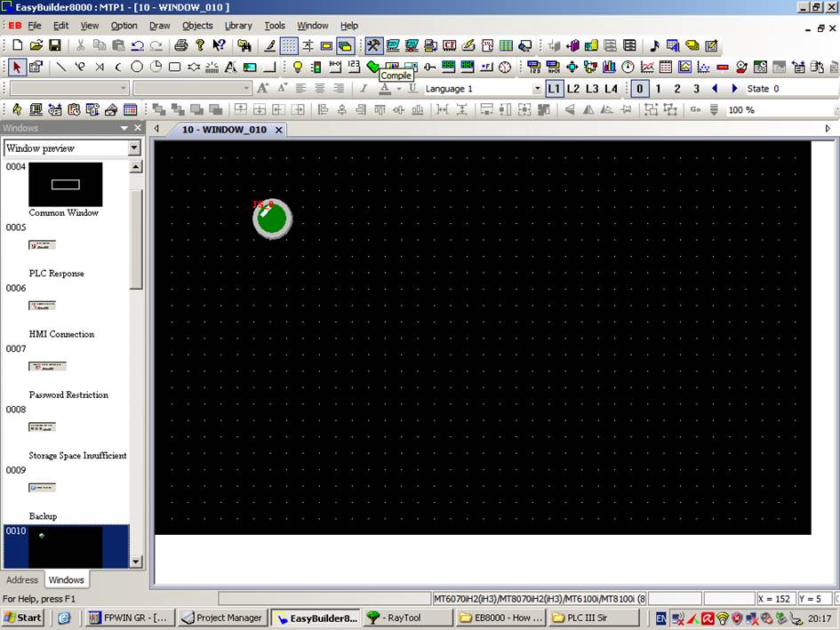Select the Trend Display tool
This screenshot has height=630, width=840.
pos(648,67)
